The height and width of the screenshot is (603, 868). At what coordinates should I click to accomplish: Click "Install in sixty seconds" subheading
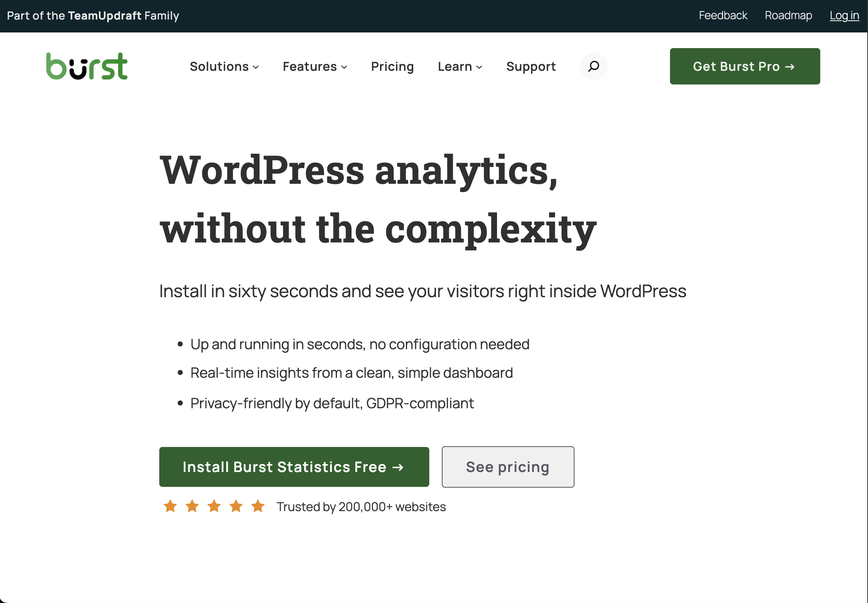click(x=423, y=291)
